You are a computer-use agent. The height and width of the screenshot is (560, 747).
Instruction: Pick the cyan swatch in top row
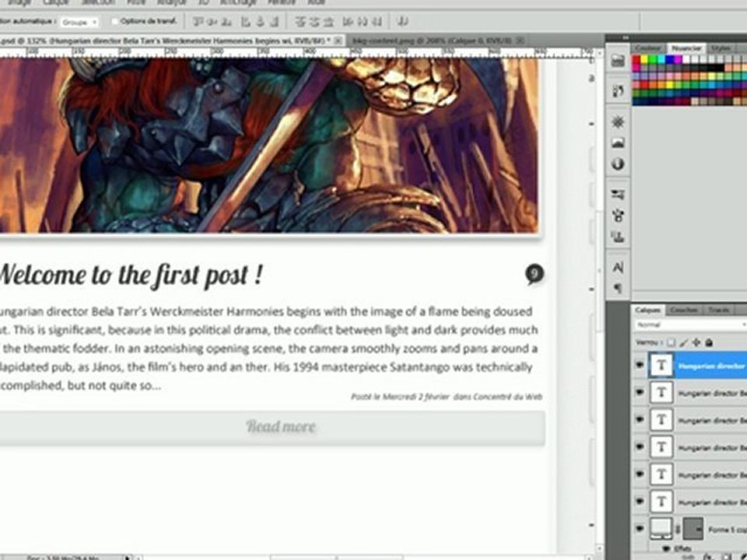pos(661,60)
